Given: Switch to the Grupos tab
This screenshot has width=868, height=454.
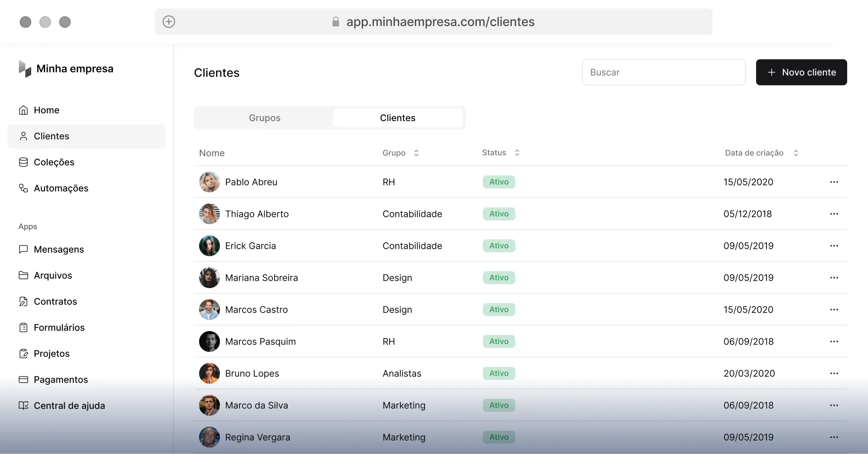Looking at the screenshot, I should click(265, 118).
